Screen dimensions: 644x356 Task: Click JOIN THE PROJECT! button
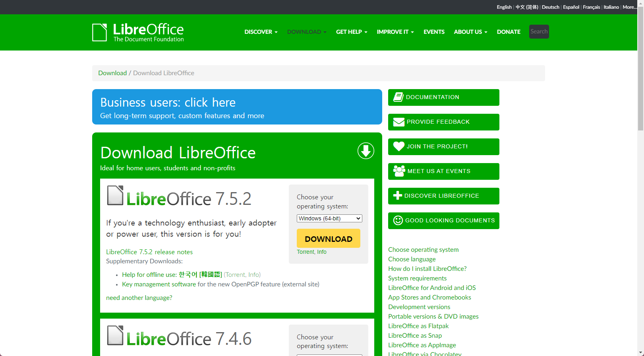444,147
